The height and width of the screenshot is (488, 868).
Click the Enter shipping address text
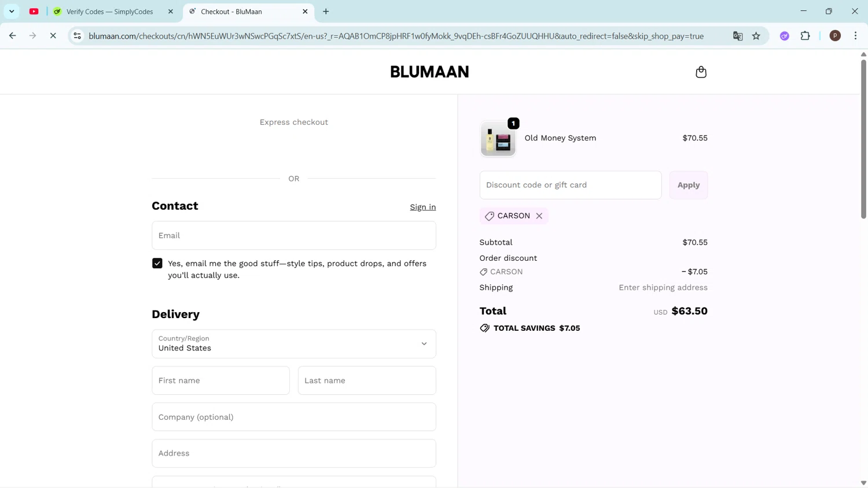click(x=663, y=287)
